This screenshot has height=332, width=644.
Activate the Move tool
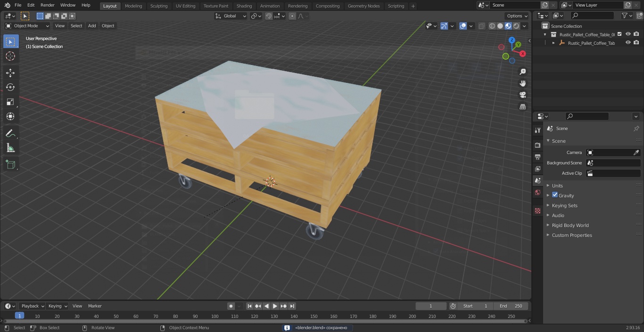click(x=10, y=73)
